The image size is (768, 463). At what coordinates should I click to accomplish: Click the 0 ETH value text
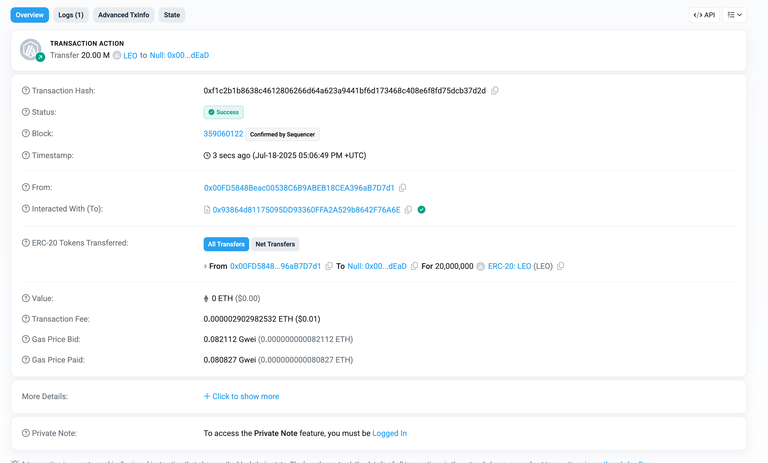(x=222, y=298)
